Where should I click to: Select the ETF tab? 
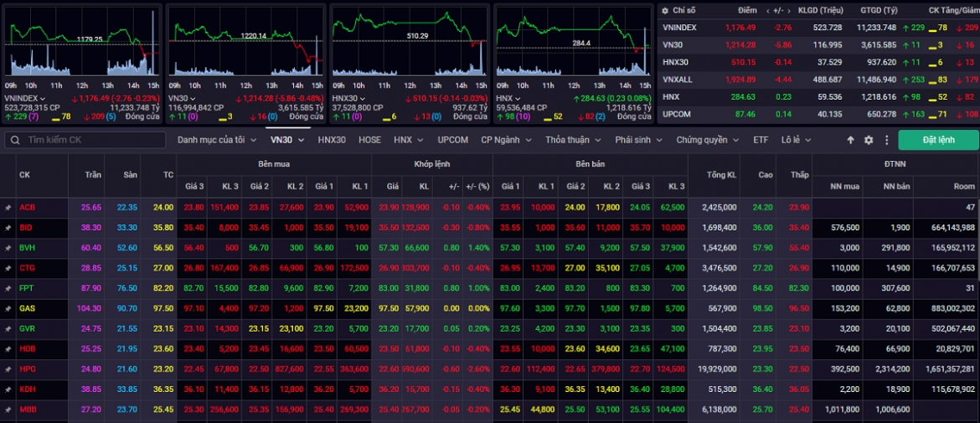(x=761, y=140)
